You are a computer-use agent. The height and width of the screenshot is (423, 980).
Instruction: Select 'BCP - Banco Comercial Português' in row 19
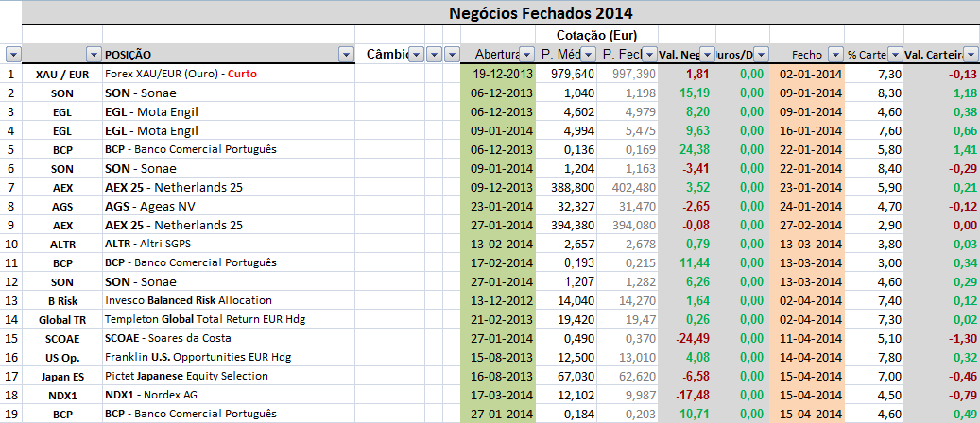click(229, 414)
